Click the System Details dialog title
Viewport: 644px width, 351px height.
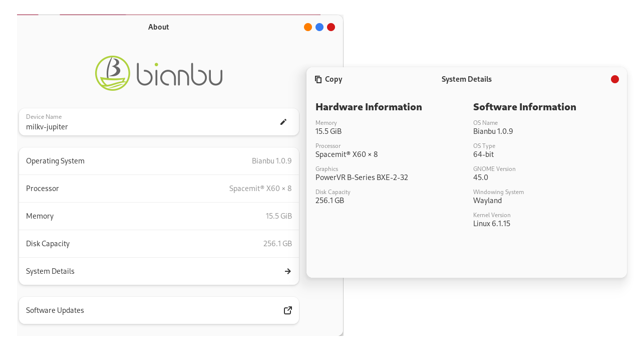467,79
